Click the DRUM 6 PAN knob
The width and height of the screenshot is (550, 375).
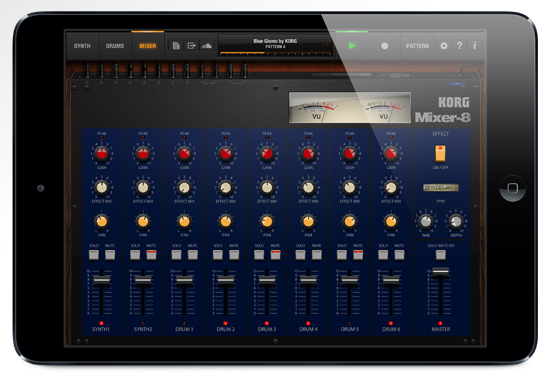(391, 221)
